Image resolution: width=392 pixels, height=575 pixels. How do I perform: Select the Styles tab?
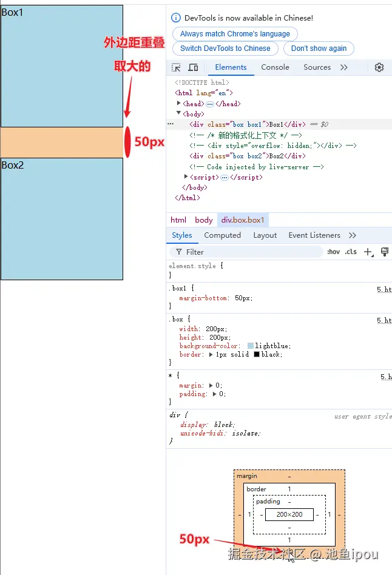coord(182,235)
